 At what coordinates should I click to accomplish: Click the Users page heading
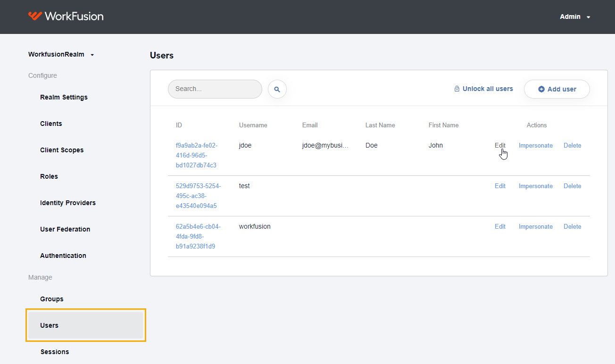[x=162, y=55]
